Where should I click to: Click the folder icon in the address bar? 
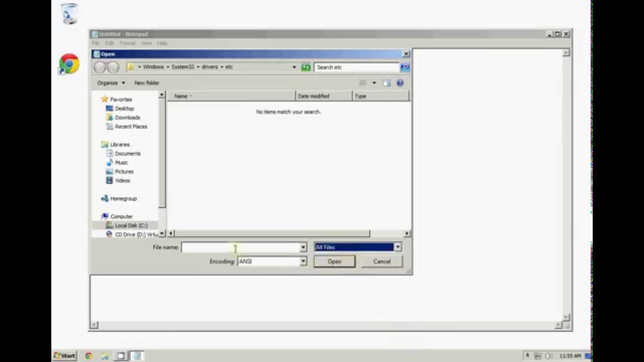[131, 67]
